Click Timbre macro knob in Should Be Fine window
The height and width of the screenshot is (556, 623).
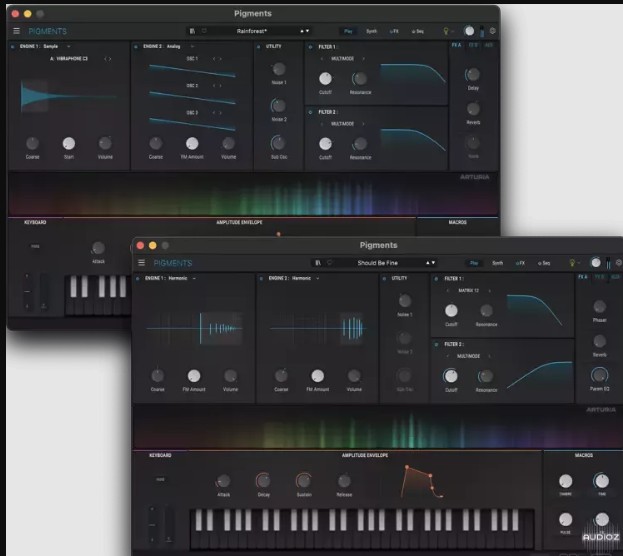(565, 481)
